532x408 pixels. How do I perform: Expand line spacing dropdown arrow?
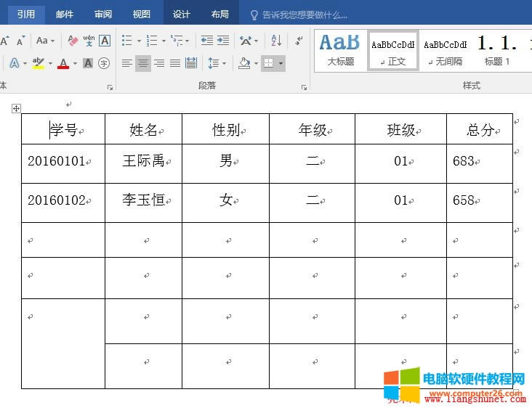click(224, 63)
